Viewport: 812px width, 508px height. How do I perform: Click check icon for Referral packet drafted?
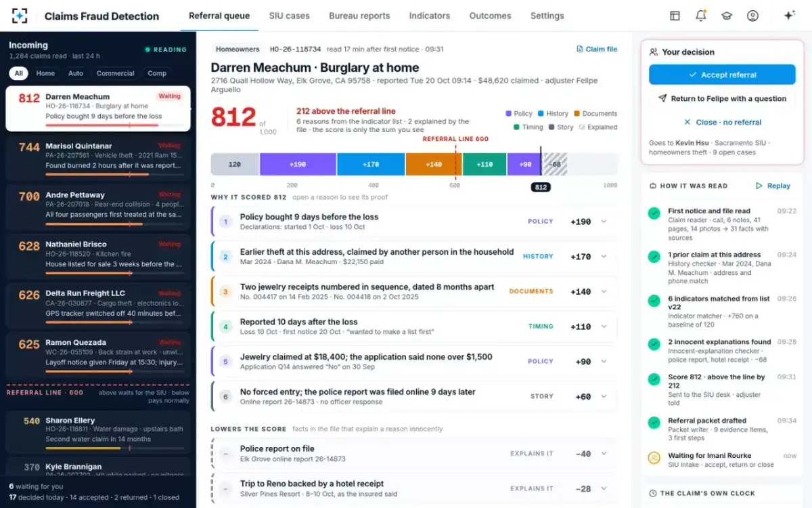654,423
